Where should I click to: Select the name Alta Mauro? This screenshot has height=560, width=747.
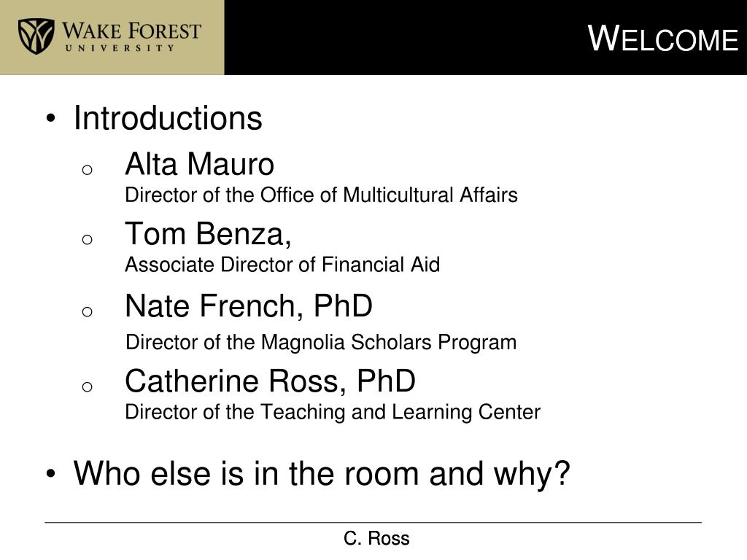(200, 164)
